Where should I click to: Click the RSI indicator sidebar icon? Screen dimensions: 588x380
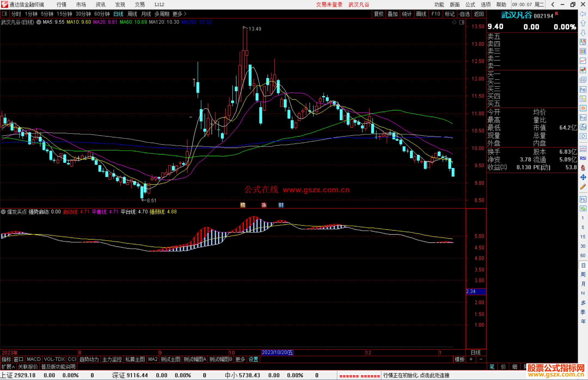[x=583, y=158]
